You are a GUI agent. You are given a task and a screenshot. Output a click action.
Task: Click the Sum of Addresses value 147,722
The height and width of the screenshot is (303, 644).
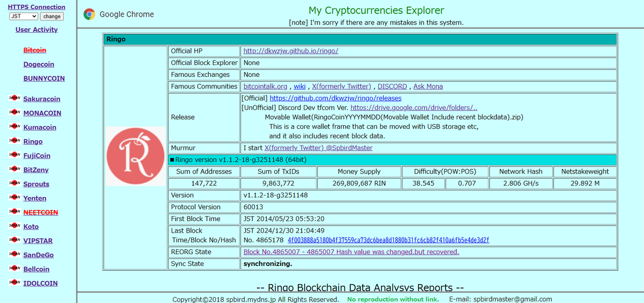point(204,184)
